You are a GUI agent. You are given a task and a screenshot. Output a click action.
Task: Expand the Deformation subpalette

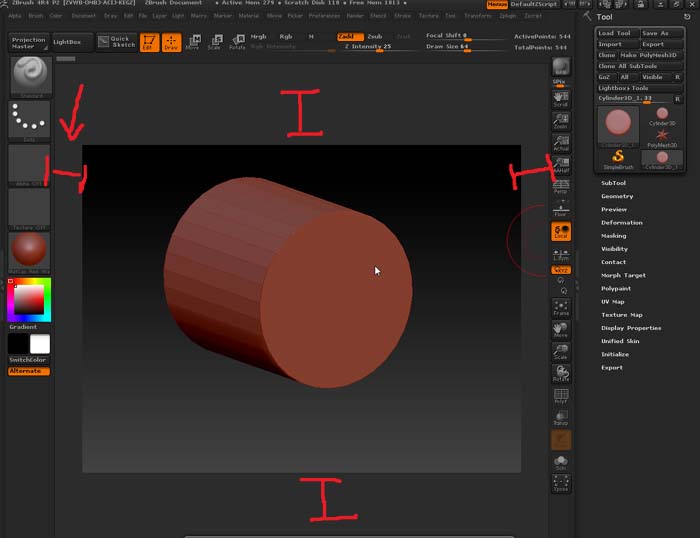tap(621, 222)
